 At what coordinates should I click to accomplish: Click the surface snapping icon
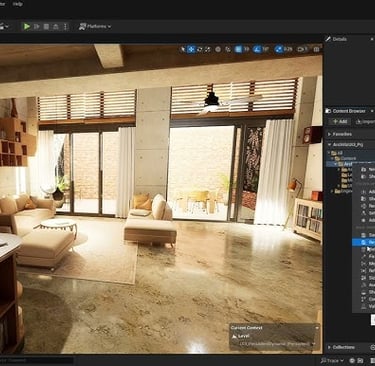[228, 49]
